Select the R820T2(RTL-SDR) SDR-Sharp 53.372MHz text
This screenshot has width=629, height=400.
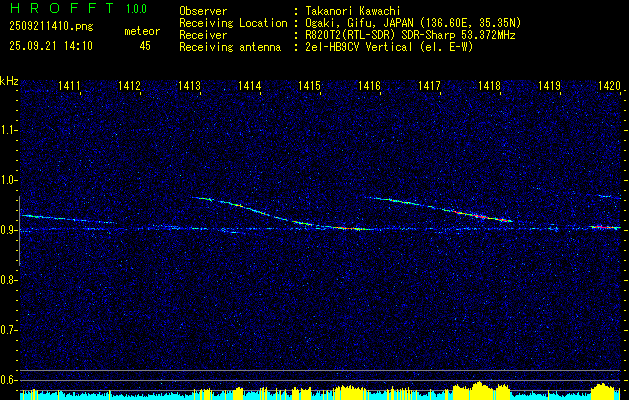[x=410, y=35]
